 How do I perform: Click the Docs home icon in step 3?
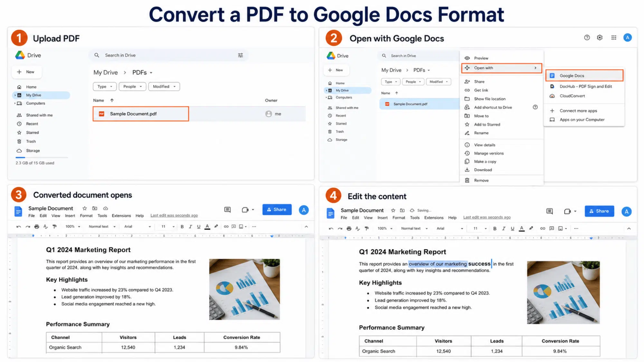click(x=18, y=211)
